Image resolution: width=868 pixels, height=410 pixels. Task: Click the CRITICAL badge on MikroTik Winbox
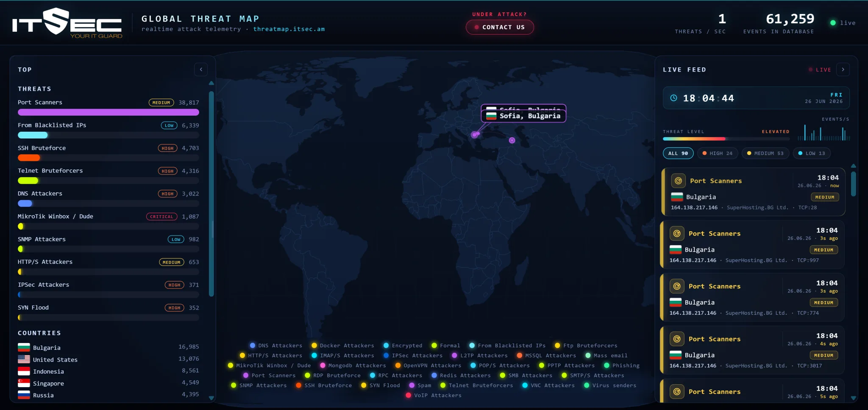(x=161, y=216)
